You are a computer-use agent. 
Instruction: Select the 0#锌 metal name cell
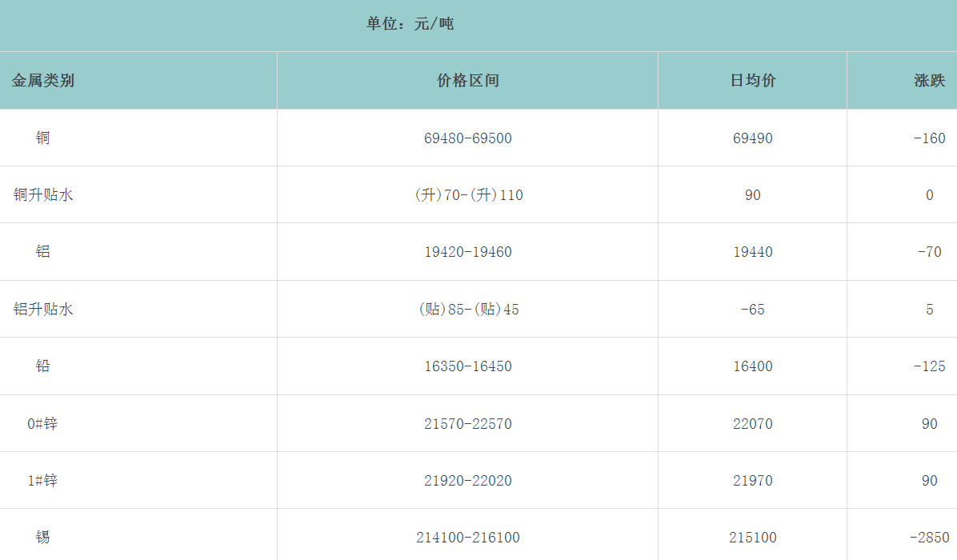point(43,423)
